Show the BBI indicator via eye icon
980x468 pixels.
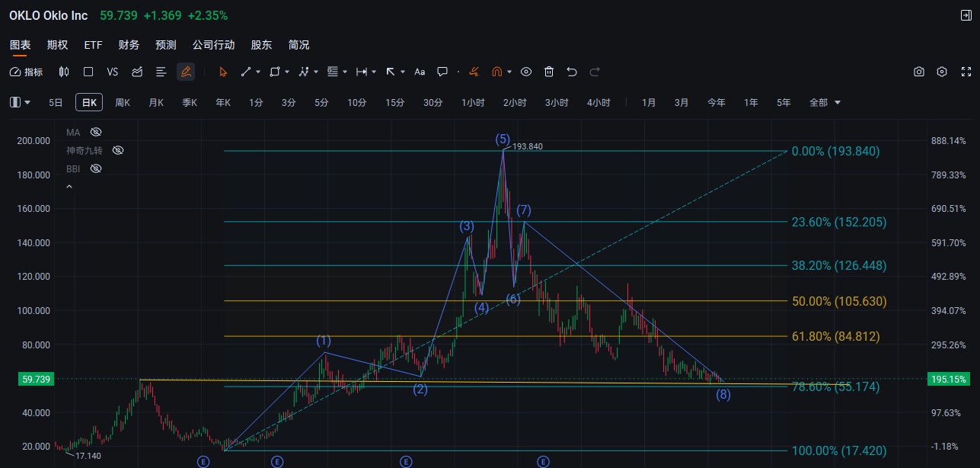click(96, 168)
